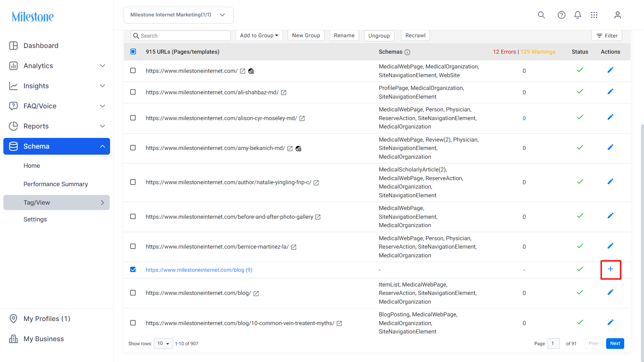The image size is (644, 362).
Task: Open milestoneinternet.com homepage external link icon
Action: (243, 71)
